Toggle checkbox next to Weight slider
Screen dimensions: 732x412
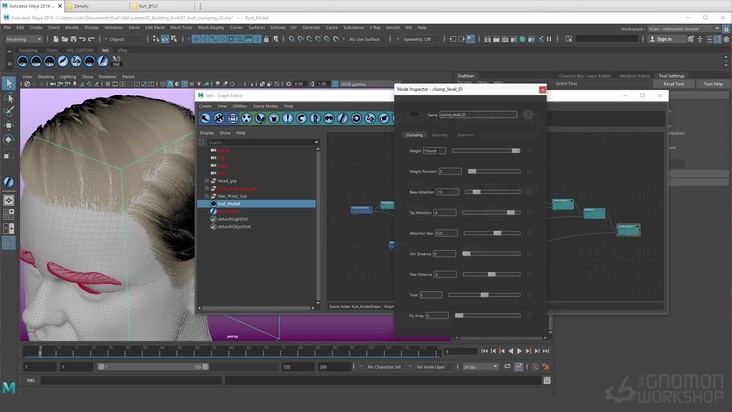click(530, 151)
